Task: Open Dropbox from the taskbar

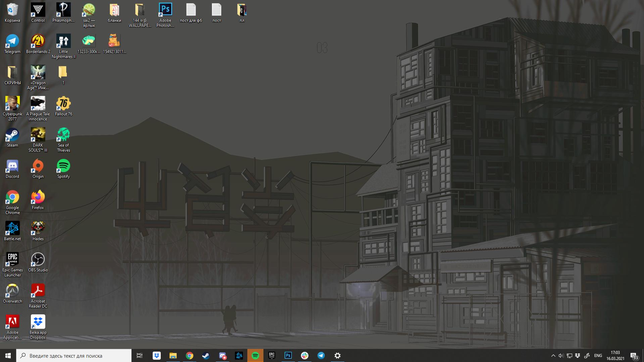Action: 157,356
